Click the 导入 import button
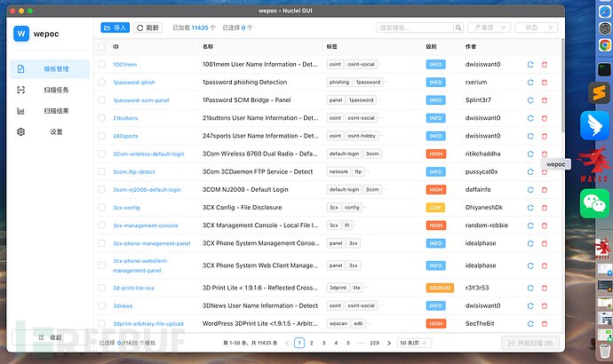The image size is (613, 364). [115, 28]
